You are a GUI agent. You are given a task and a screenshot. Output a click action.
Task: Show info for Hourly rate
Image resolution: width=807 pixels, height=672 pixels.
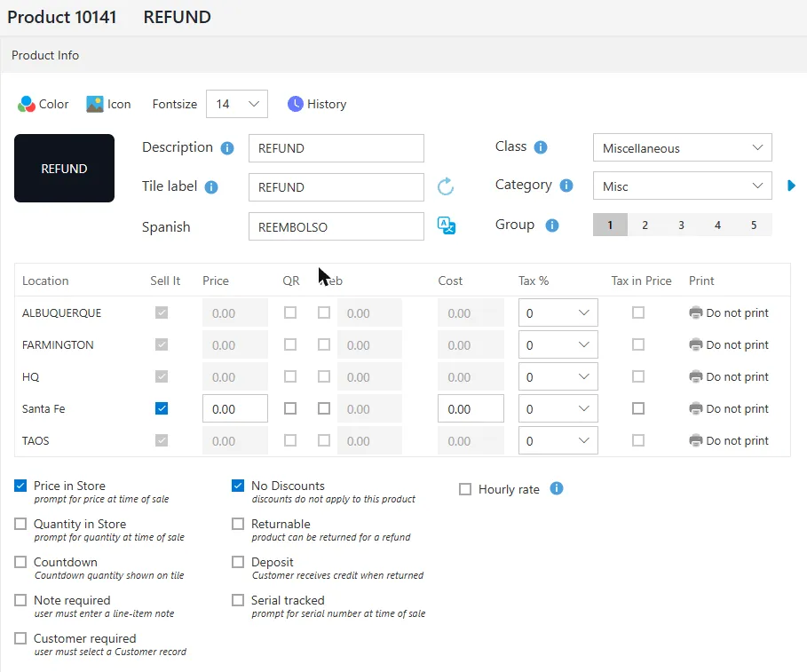tap(557, 488)
